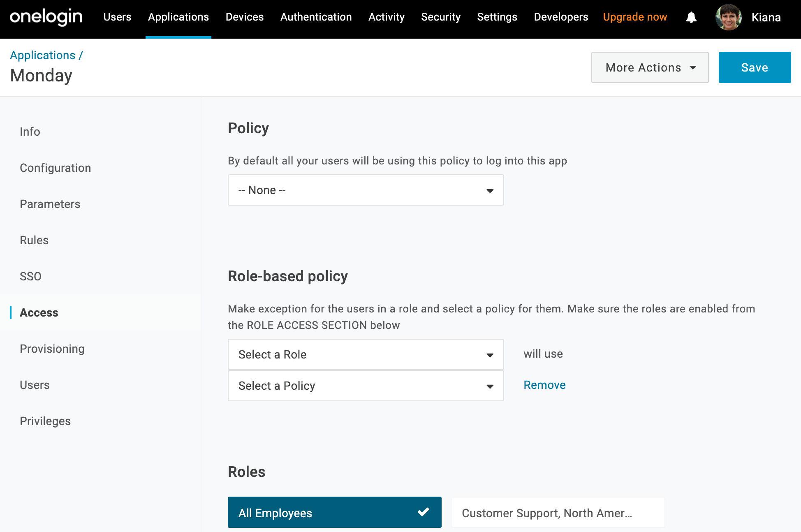The width and height of the screenshot is (801, 532).
Task: Switch to the Parameters tab
Action: pos(50,204)
